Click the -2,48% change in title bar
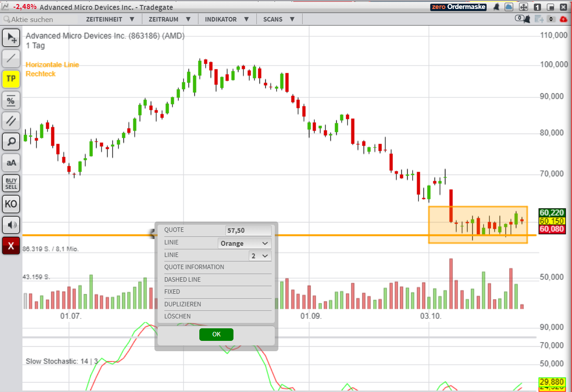Screen dimensions: 572x392 pyautogui.click(x=25, y=7)
